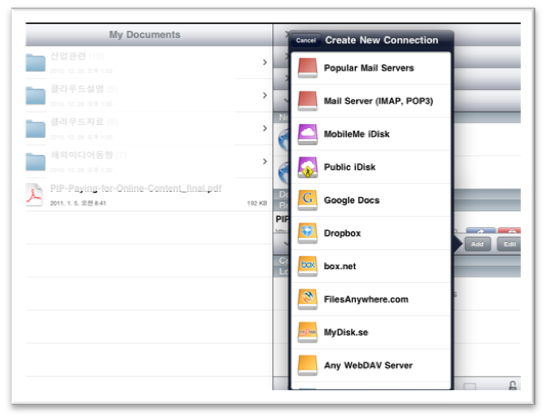The width and height of the screenshot is (547, 419).
Task: Click the Dropbox drive icon
Action: click(x=307, y=233)
